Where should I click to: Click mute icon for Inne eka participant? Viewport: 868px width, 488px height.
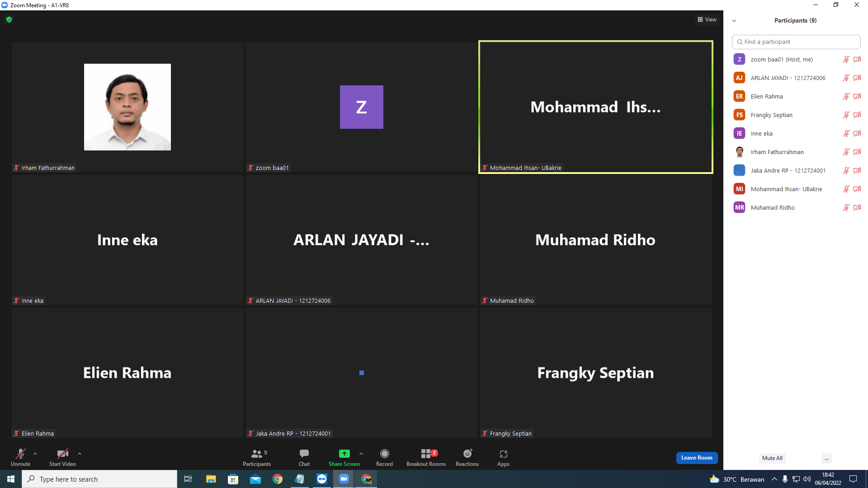(x=846, y=134)
